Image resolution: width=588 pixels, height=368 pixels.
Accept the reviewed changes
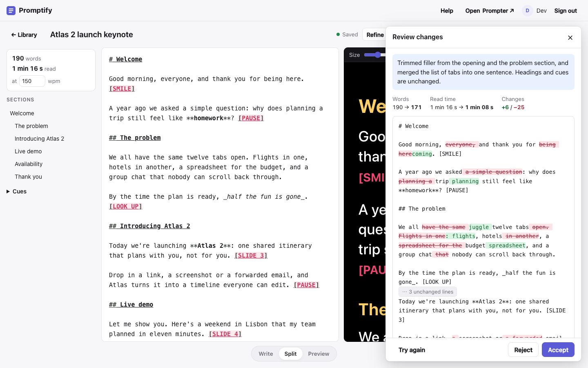(558, 350)
